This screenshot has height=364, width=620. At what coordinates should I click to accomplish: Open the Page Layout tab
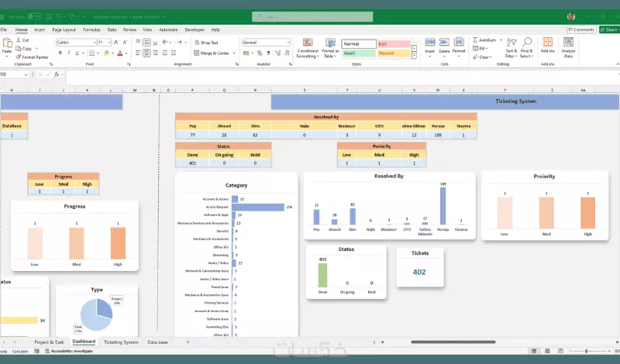[x=64, y=29]
